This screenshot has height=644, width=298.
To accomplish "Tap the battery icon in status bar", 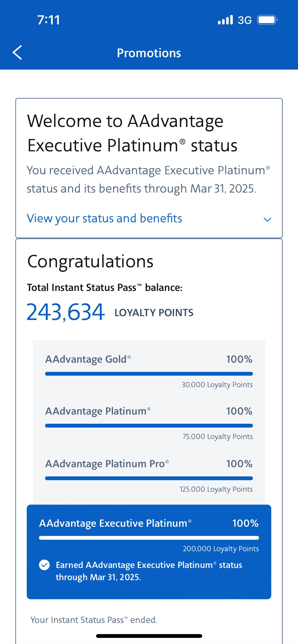I will tap(267, 20).
